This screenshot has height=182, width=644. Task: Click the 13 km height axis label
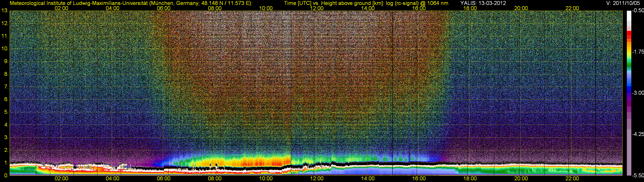(5, 11)
